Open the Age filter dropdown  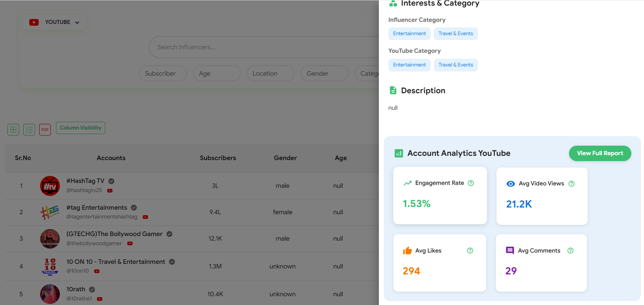coord(217,74)
